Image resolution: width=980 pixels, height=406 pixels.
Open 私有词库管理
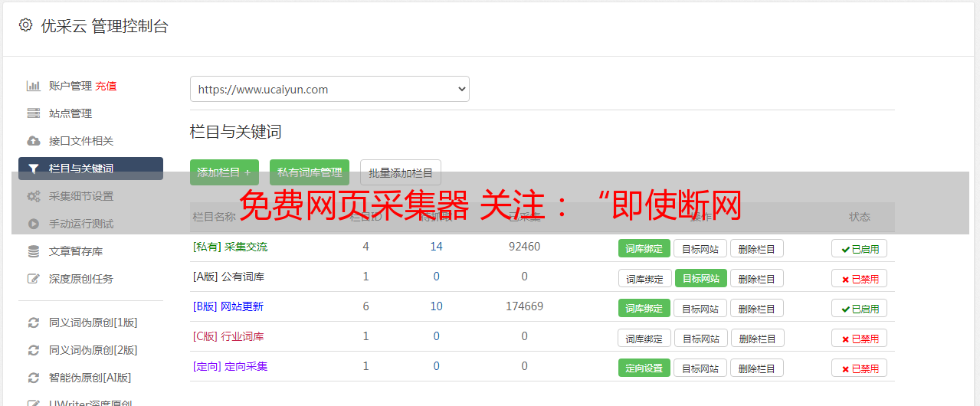click(310, 172)
